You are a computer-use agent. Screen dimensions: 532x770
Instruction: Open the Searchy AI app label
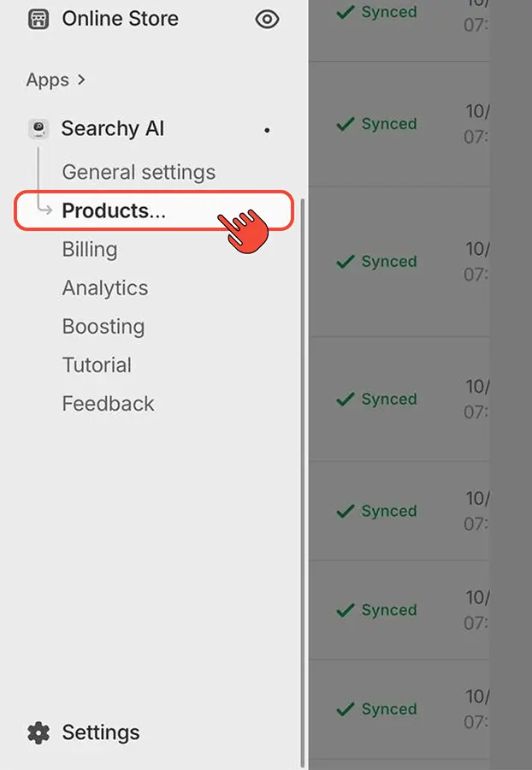pos(113,129)
